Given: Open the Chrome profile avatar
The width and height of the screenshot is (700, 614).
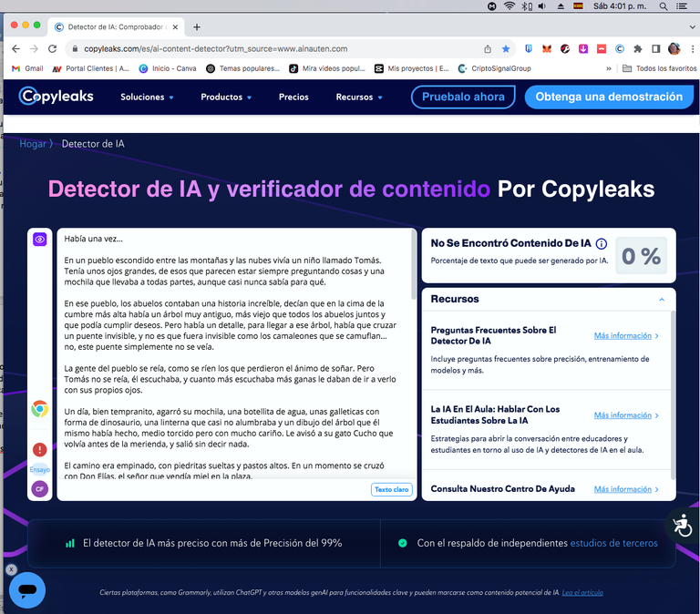Looking at the screenshot, I should point(674,48).
